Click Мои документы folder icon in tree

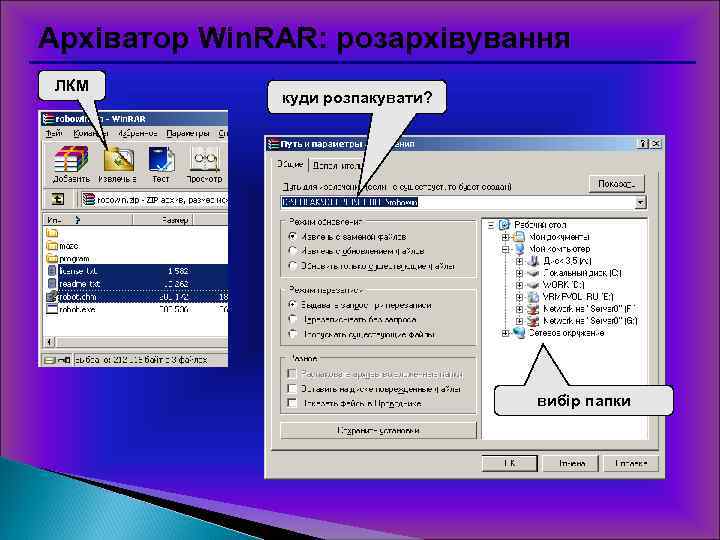(x=519, y=237)
